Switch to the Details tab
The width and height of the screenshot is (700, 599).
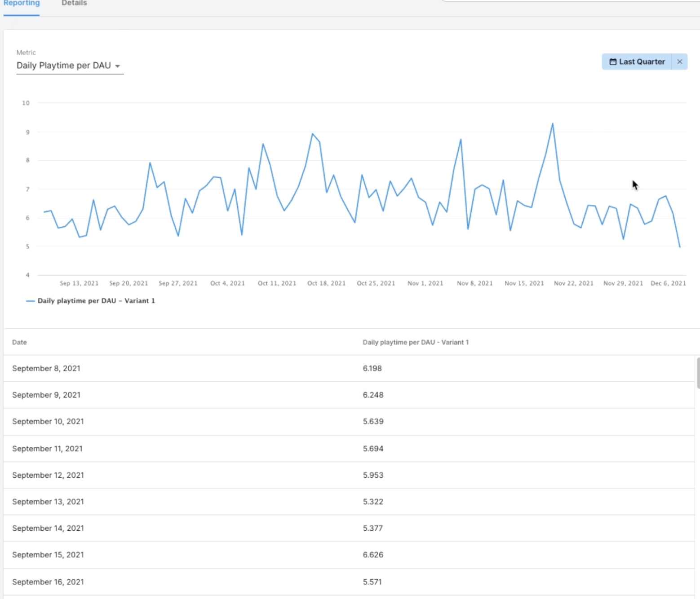click(74, 4)
